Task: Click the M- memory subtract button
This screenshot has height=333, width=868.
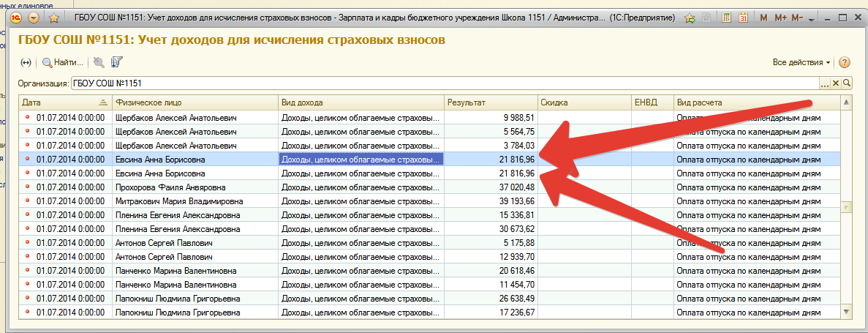Action: 797,17
